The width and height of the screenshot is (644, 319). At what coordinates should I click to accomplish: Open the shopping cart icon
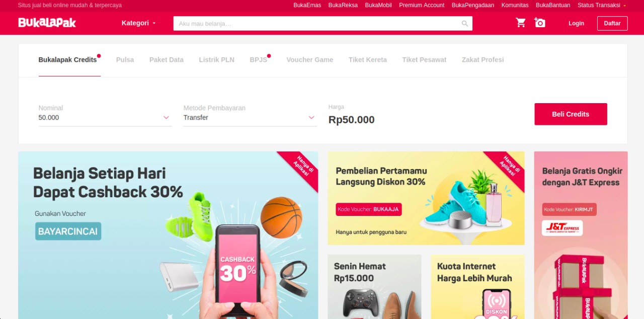point(521,23)
